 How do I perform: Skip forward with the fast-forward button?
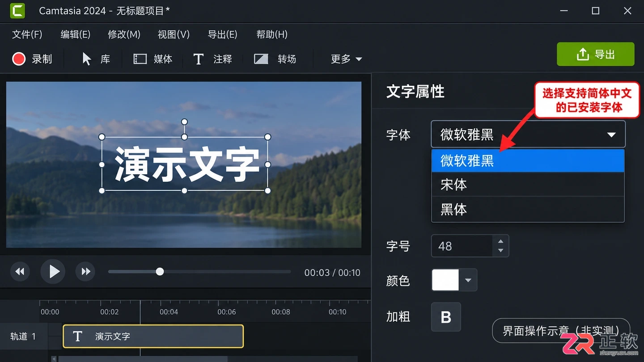85,271
